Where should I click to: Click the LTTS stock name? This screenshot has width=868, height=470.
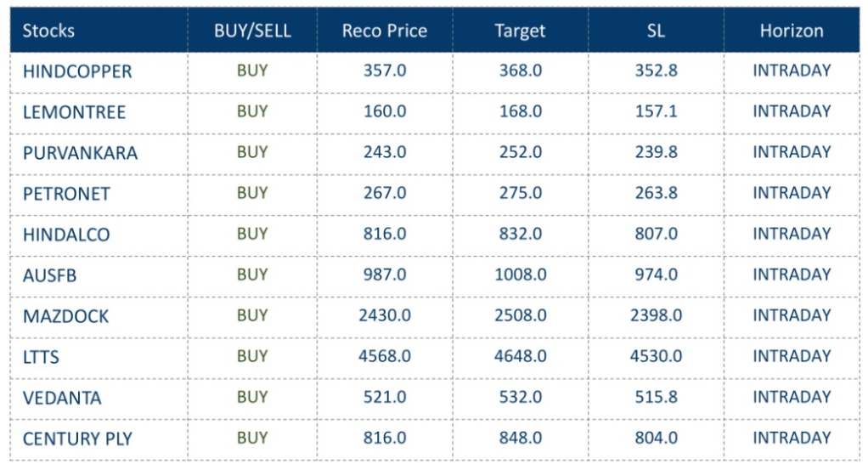[41, 357]
